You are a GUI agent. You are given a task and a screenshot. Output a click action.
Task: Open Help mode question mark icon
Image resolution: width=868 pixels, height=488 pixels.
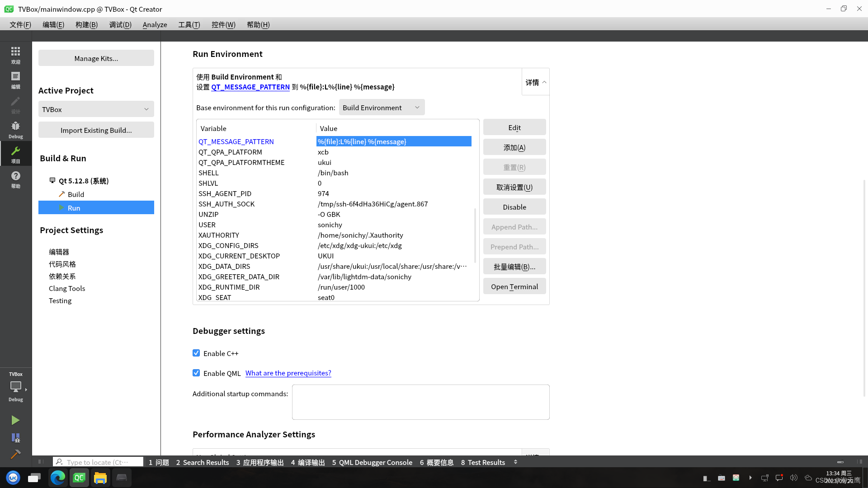click(x=15, y=179)
